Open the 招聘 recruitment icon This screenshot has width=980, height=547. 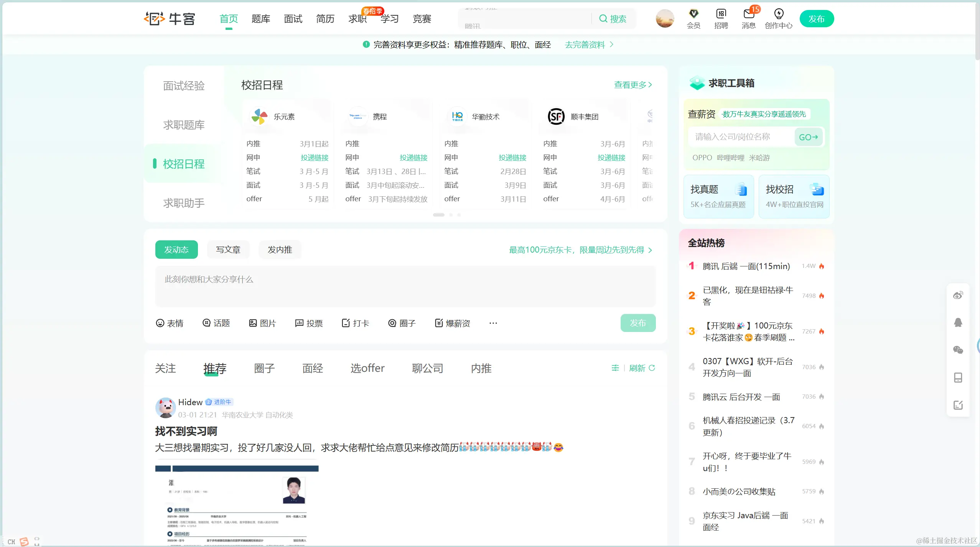tap(721, 18)
